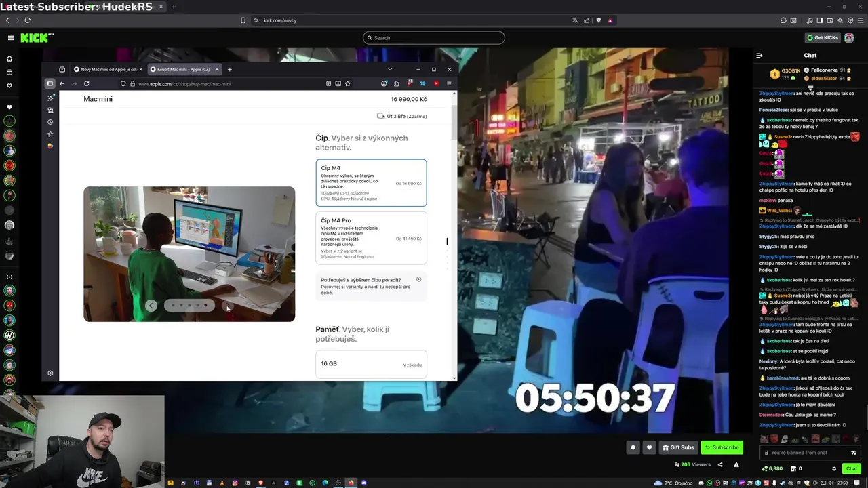Open streamed browser bookmarks star sidebar icon
The height and width of the screenshot is (488, 868).
coord(50,134)
